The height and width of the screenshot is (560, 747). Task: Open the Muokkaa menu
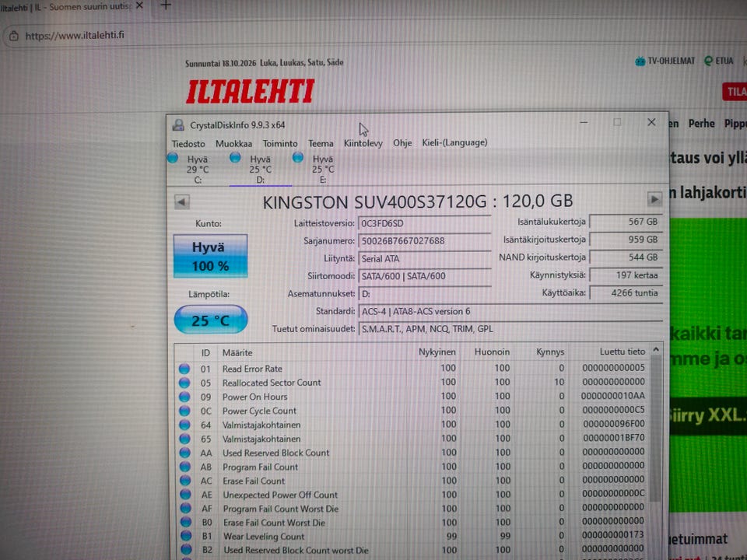pos(234,144)
